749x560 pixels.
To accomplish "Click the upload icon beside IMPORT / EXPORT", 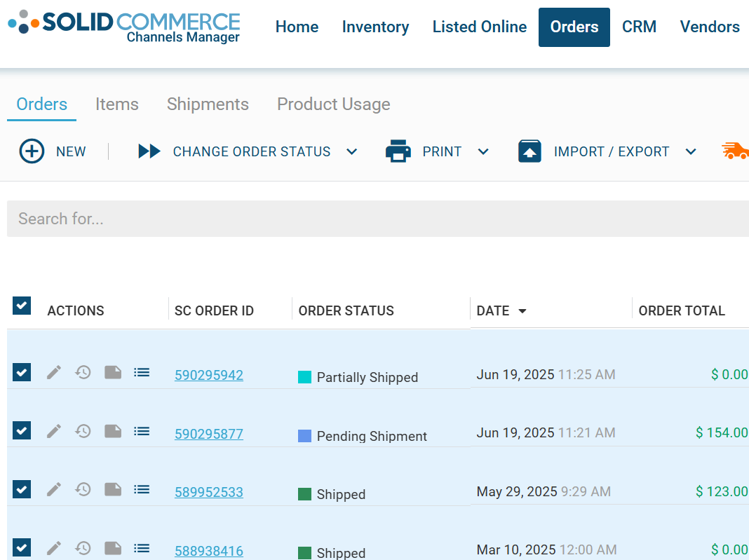I will [x=529, y=151].
